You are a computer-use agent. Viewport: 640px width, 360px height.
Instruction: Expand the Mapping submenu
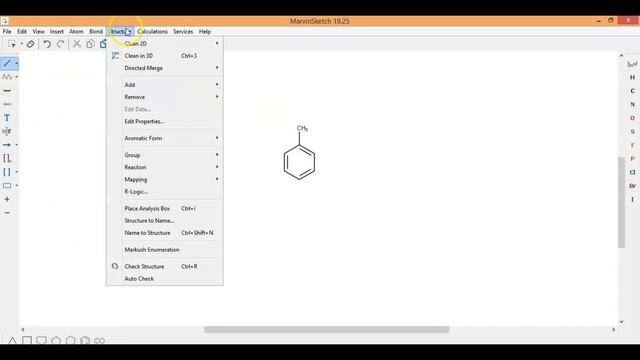(164, 179)
